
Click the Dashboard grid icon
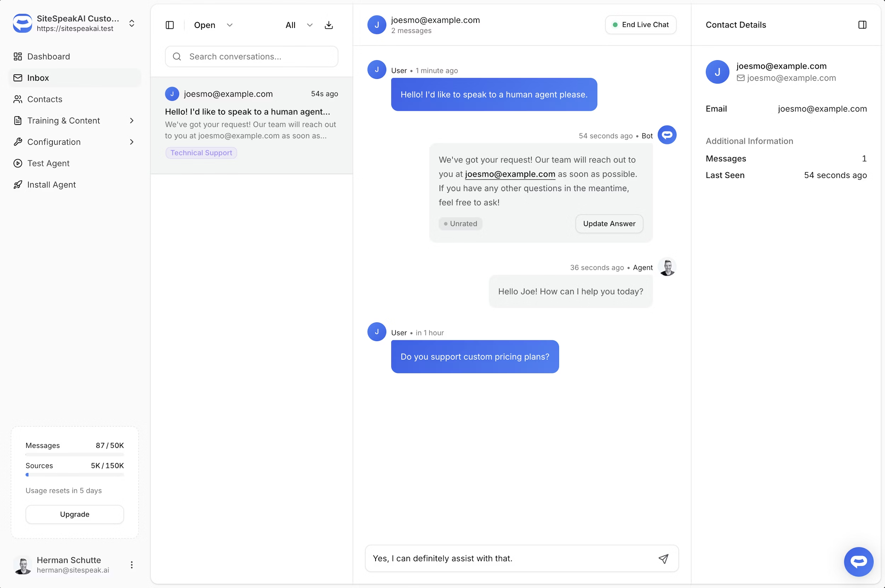tap(18, 56)
